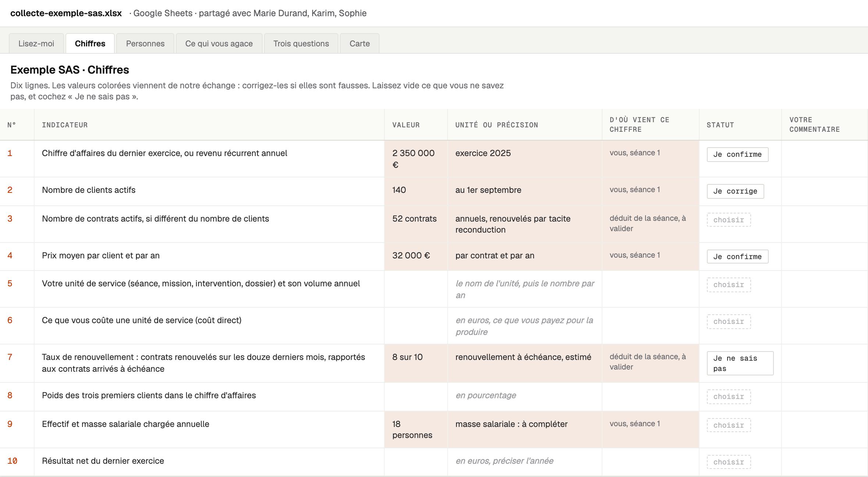Select the '52 contrats' cell
Image resolution: width=868 pixels, height=477 pixels.
[x=416, y=224]
